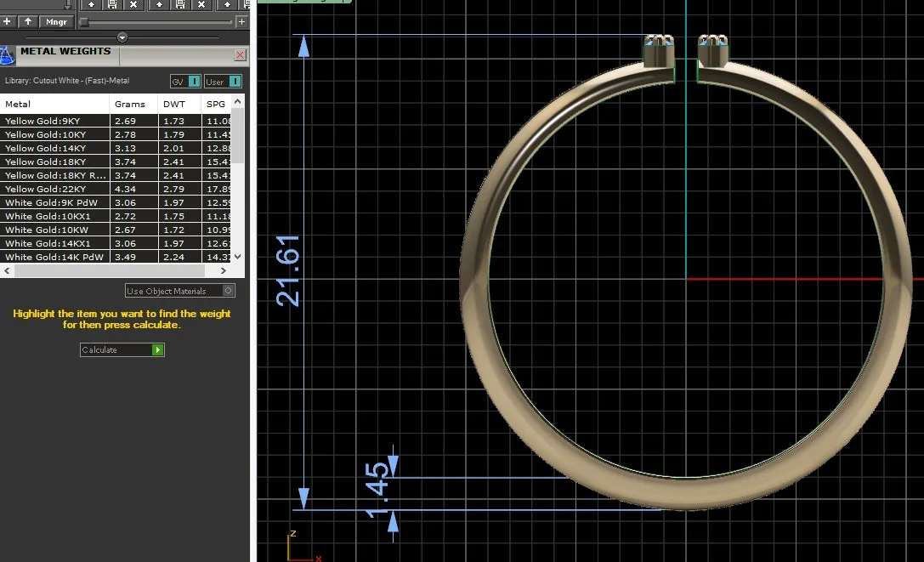Select the right stone setting on the ring

[713, 50]
